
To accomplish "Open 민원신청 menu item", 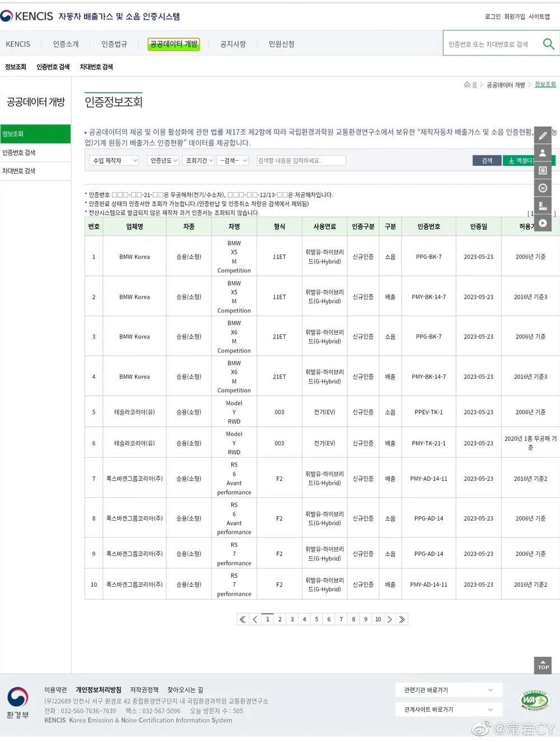I will (281, 44).
